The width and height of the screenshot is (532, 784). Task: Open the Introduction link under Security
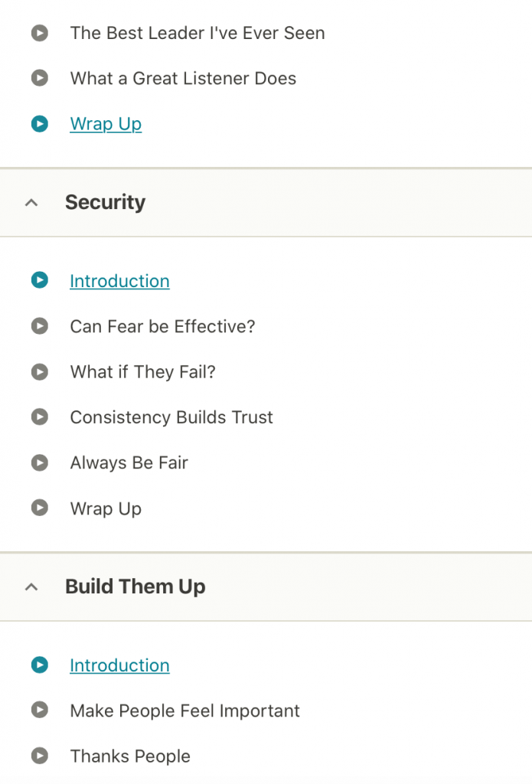119,281
